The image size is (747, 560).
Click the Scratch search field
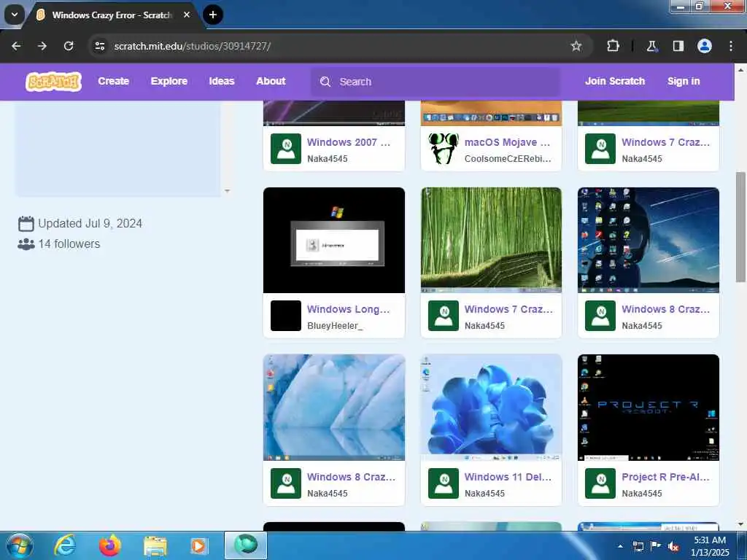coord(436,82)
